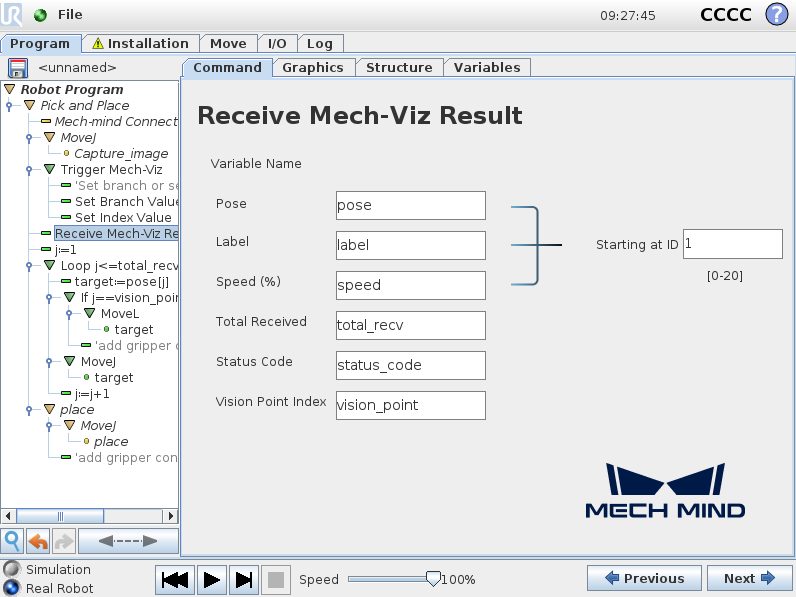Select the 'Set branch or se comment node
The image size is (796, 597).
click(126, 185)
